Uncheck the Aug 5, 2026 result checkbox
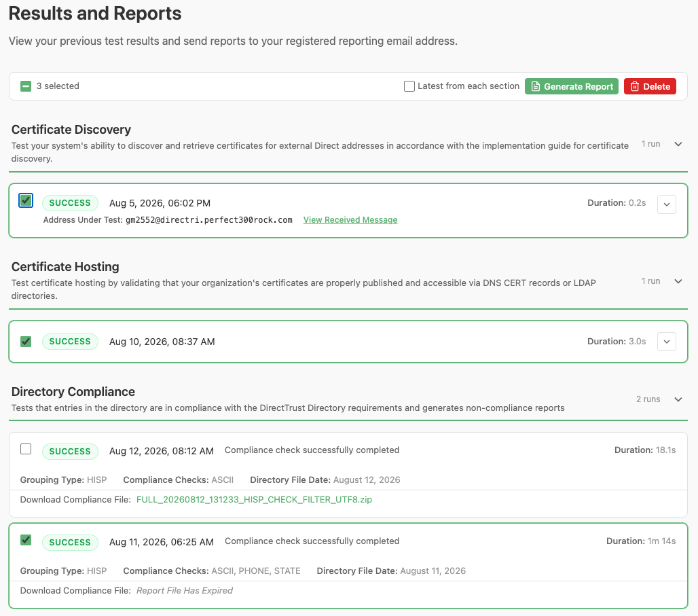The height and width of the screenshot is (616, 698). coord(26,200)
